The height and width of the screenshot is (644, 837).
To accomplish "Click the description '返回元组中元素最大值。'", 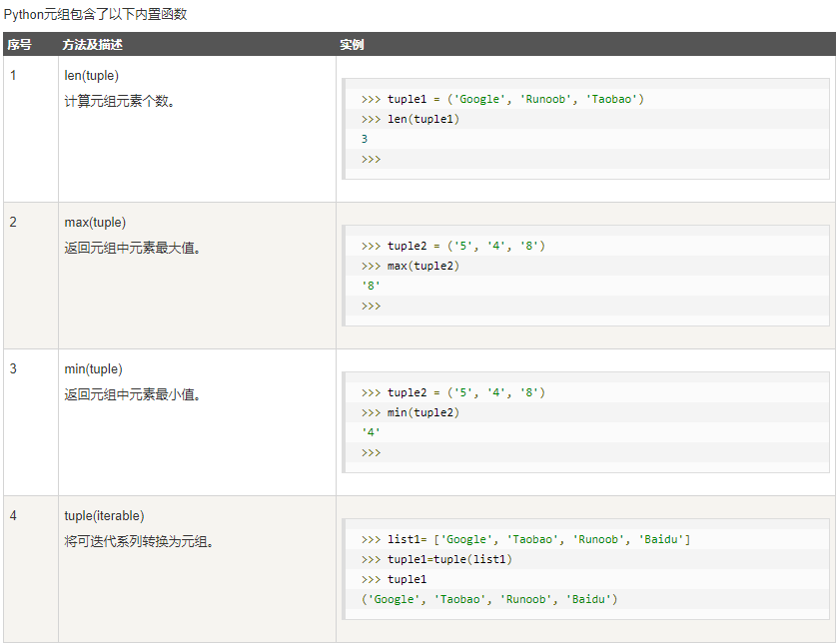I will [133, 248].
